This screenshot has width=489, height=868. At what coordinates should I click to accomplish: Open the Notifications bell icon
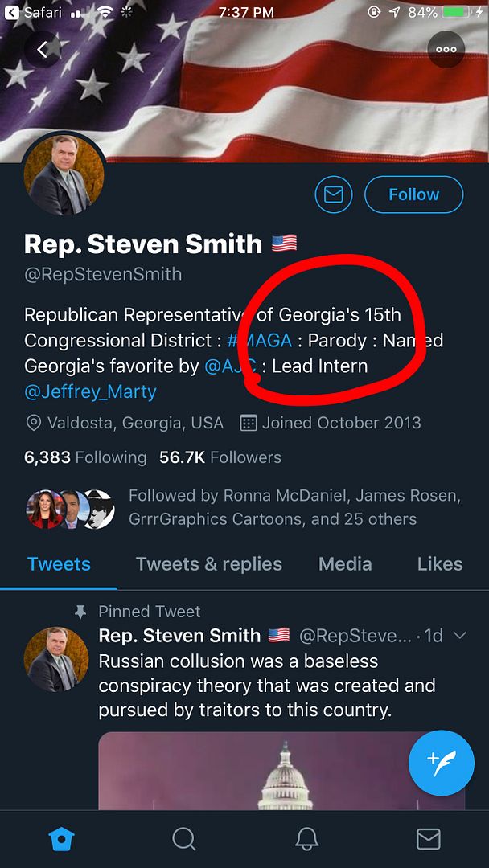click(306, 839)
